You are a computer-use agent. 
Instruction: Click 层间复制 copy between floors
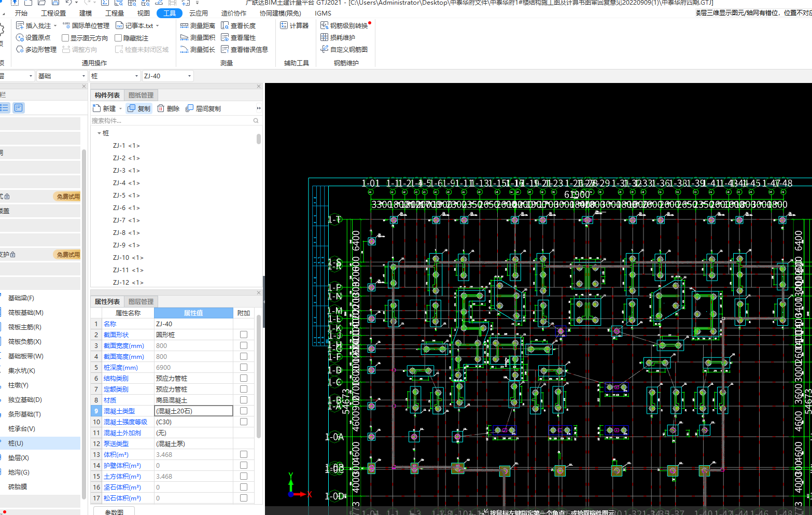tap(203, 108)
